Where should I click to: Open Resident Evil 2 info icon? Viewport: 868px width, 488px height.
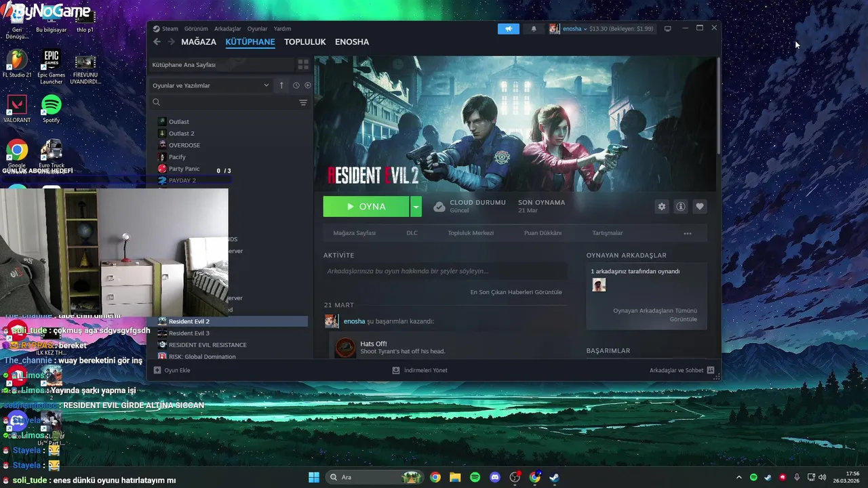coord(681,207)
